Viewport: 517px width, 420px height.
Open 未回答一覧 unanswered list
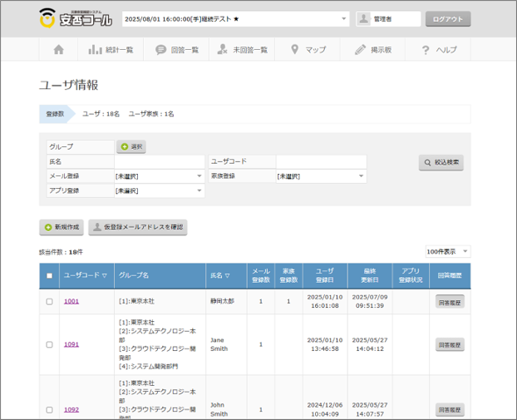coord(243,50)
